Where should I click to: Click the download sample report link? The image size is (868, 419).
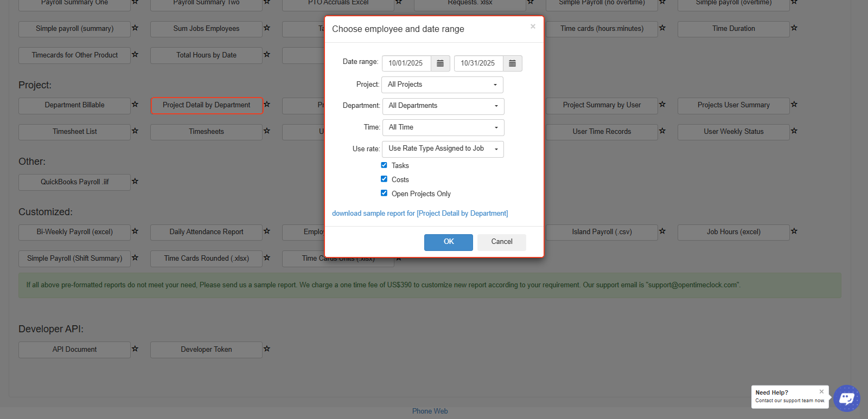pos(420,214)
